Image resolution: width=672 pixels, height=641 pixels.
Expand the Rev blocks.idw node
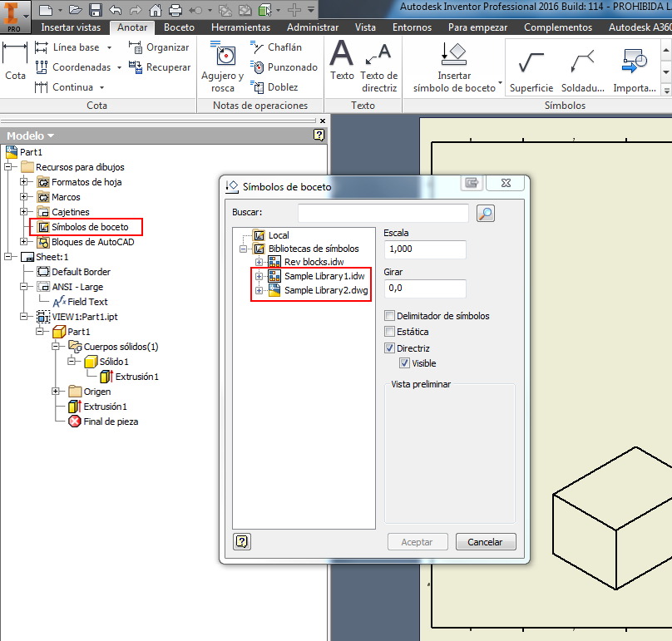pos(259,262)
